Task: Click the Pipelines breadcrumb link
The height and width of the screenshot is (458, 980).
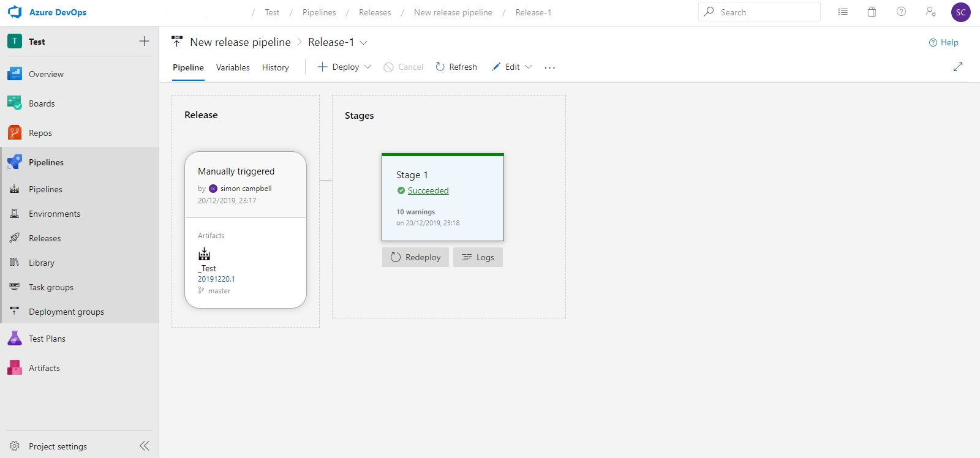Action: pyautogui.click(x=319, y=12)
